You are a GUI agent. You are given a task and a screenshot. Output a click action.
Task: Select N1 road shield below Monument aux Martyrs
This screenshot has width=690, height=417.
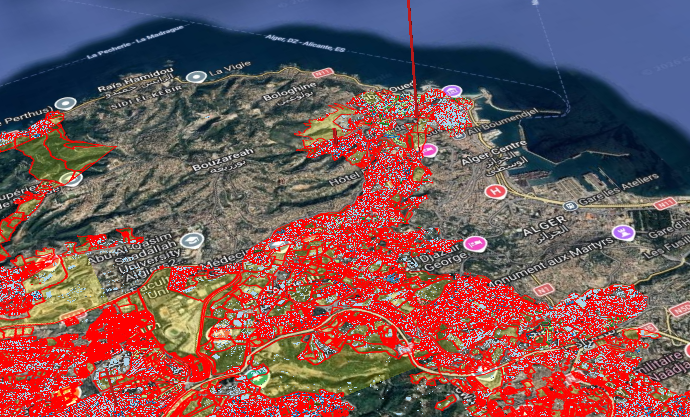point(544,290)
